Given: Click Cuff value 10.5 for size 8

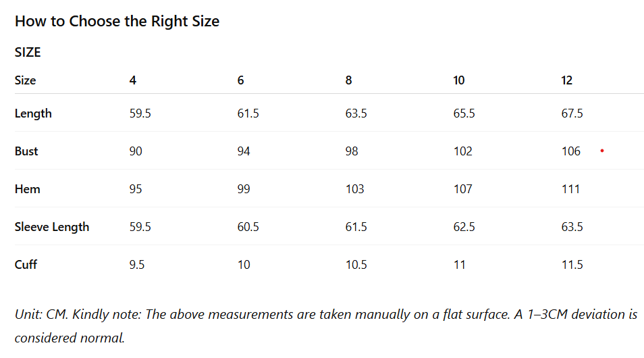Looking at the screenshot, I should point(356,265).
